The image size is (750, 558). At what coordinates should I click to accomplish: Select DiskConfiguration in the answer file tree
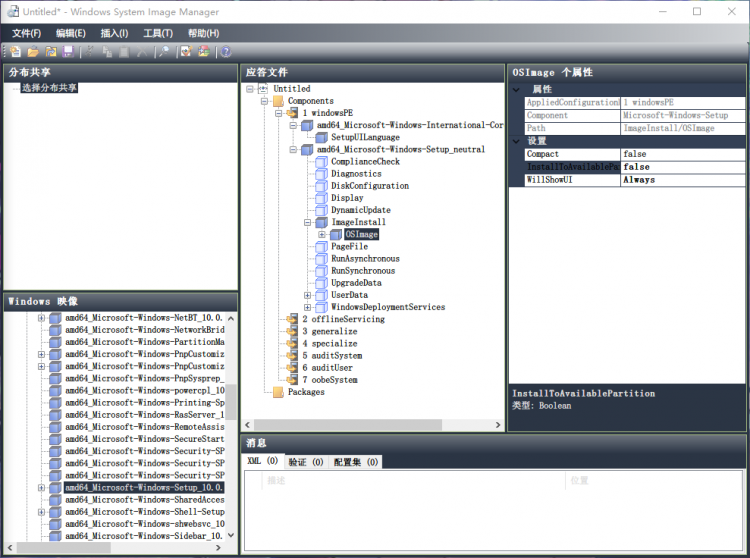[369, 186]
